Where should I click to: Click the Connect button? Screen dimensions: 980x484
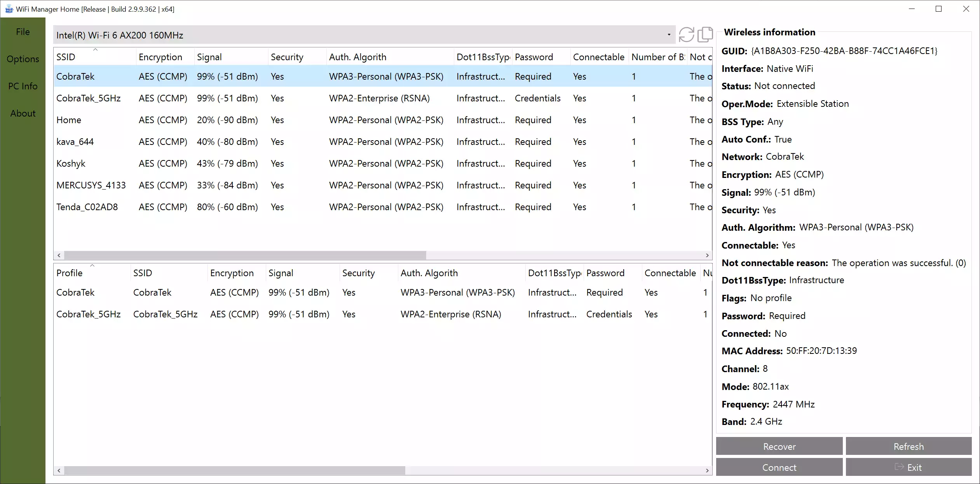[x=779, y=467]
